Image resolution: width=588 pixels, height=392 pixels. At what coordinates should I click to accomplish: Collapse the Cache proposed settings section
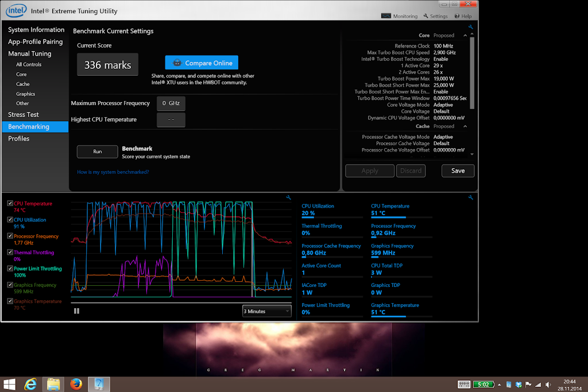coord(465,126)
